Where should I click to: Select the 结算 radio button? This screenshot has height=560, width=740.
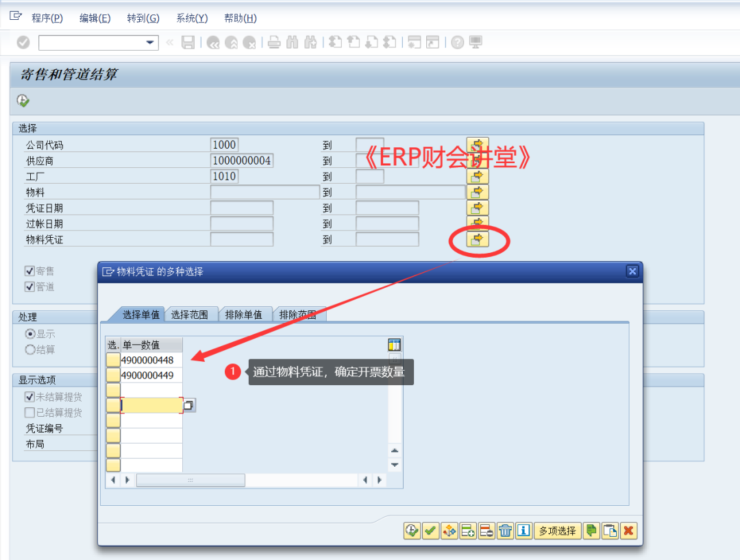click(29, 350)
